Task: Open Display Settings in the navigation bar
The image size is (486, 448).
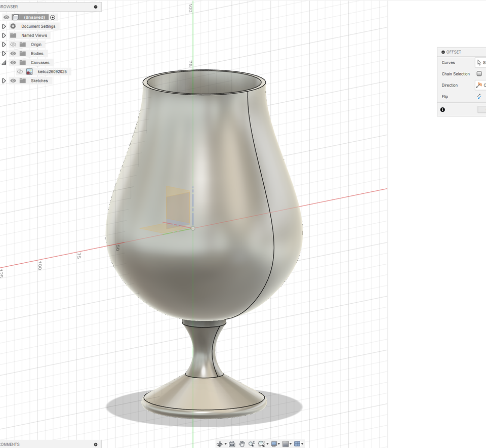Action: coord(274,444)
